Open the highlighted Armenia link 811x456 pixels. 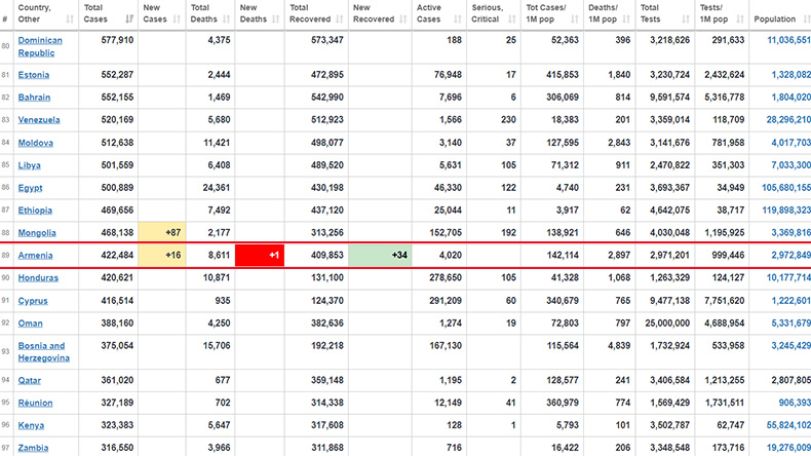[35, 255]
